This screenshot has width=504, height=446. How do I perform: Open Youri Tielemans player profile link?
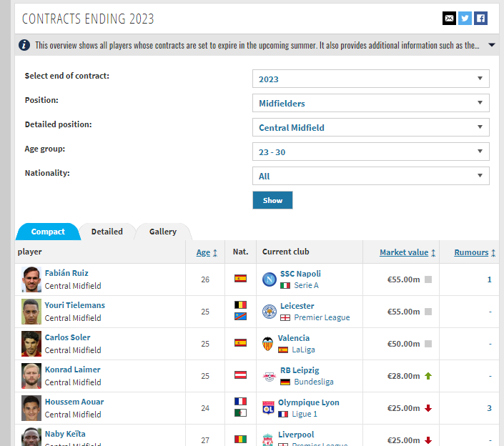pos(75,305)
